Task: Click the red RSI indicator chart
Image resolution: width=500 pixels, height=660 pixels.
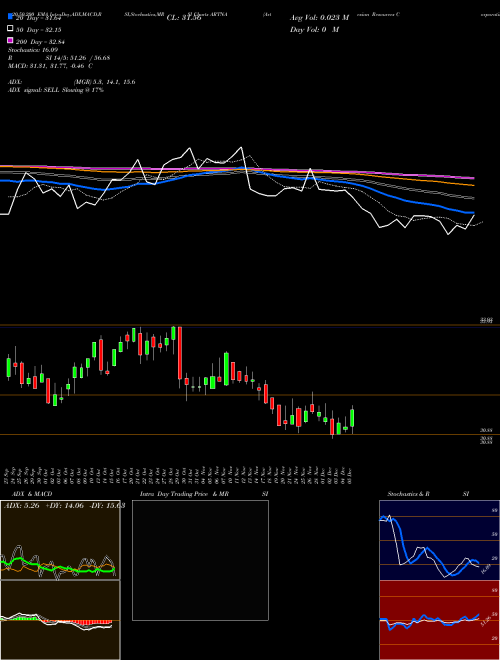Action: pos(439,620)
